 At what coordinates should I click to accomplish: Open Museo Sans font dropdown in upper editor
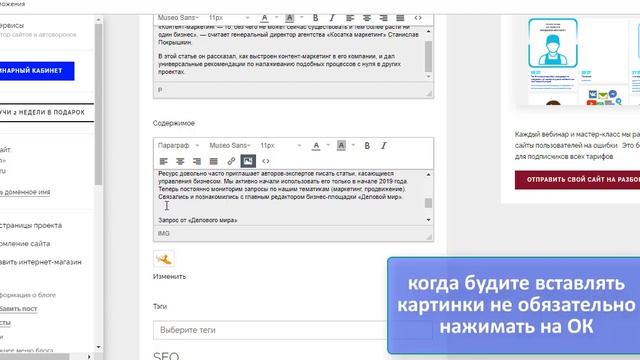pos(178,18)
